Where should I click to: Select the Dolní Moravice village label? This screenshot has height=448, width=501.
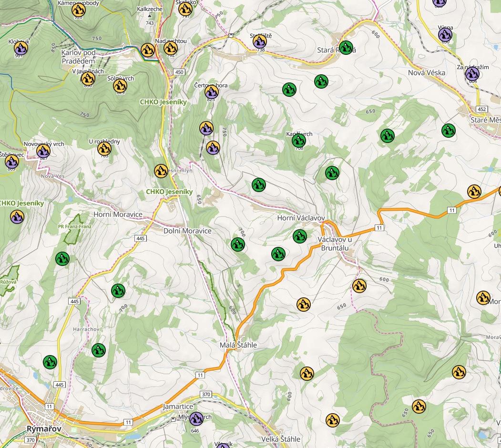[x=187, y=231]
